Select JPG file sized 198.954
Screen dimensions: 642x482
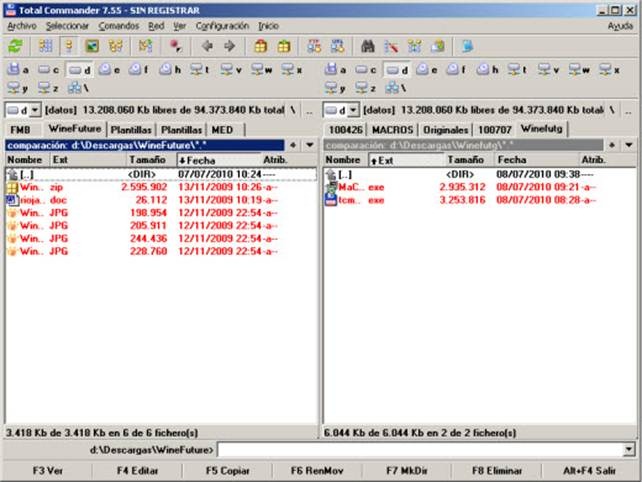[x=161, y=213]
